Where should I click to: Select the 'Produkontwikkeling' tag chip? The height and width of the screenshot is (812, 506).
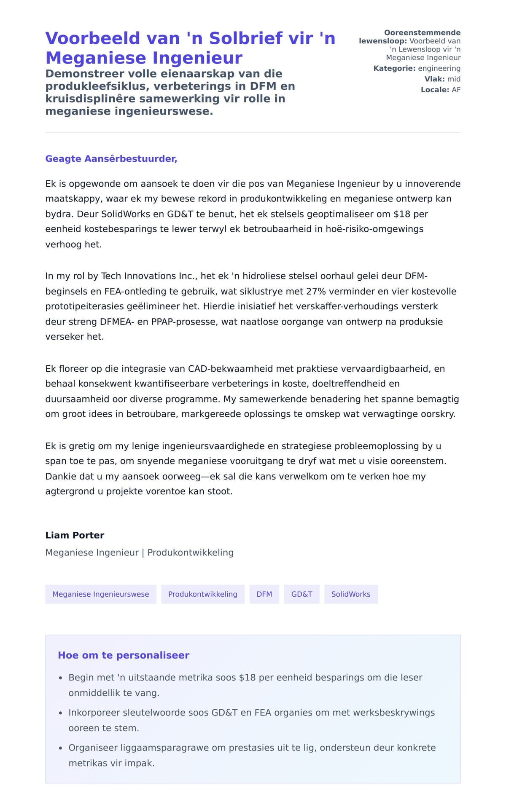(202, 594)
